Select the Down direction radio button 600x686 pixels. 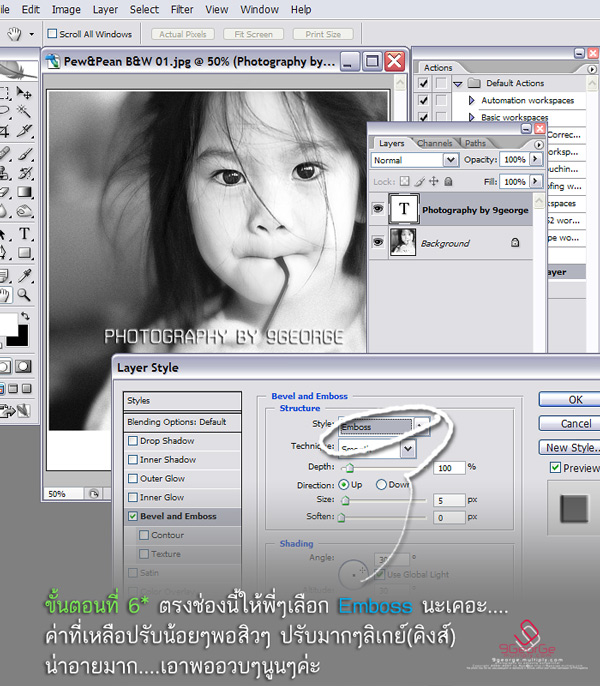tap(381, 484)
